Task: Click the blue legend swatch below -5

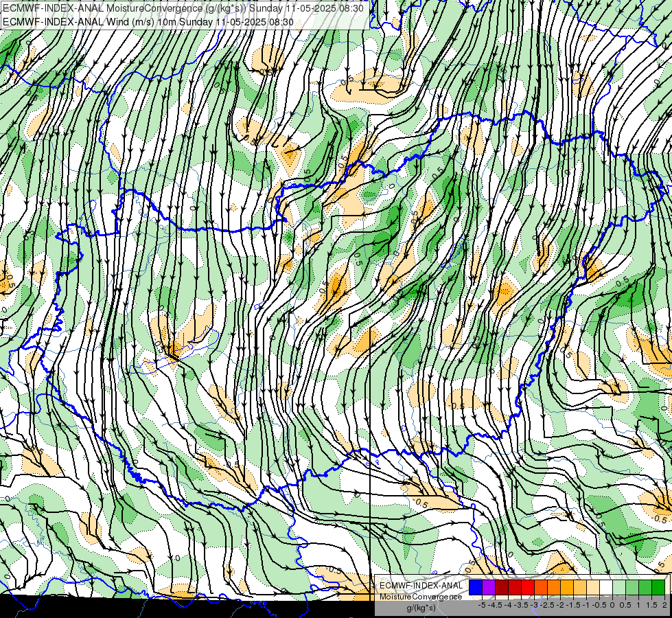Action: 476,587
